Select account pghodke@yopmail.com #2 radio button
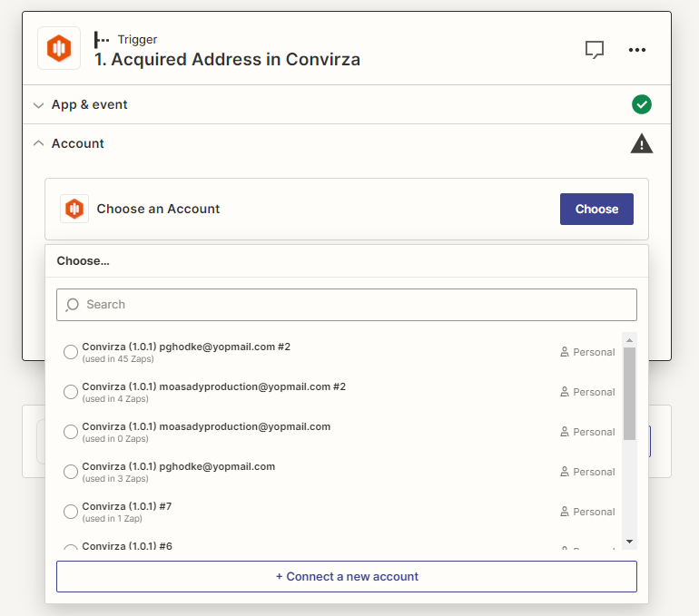 point(71,352)
